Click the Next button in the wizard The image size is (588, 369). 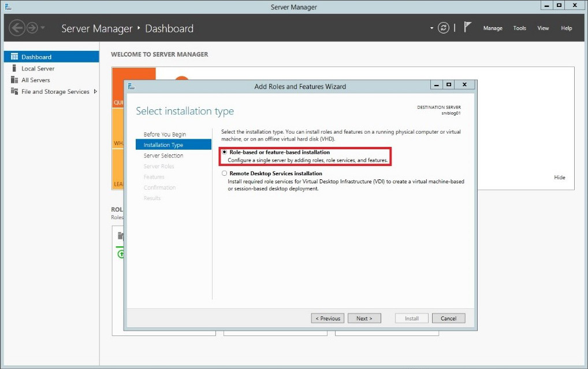(x=364, y=318)
